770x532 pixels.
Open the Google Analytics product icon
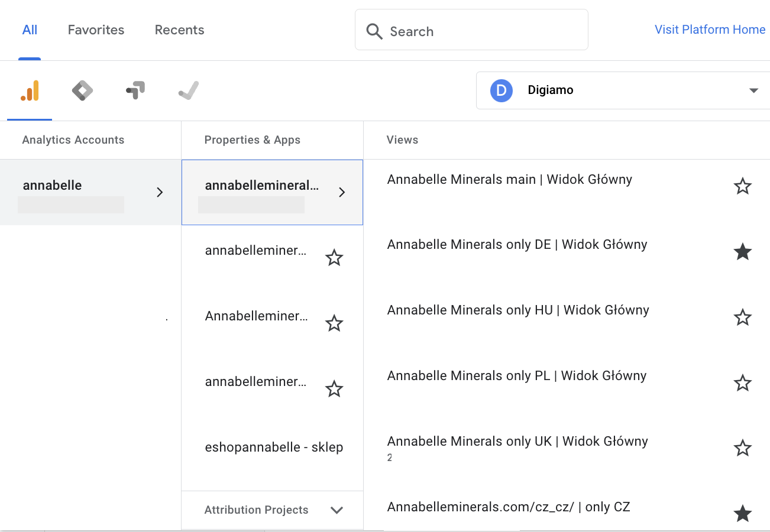30,91
